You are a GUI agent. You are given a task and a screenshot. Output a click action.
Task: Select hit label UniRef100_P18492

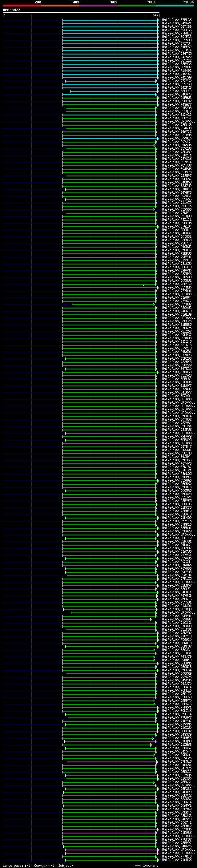click(x=177, y=71)
